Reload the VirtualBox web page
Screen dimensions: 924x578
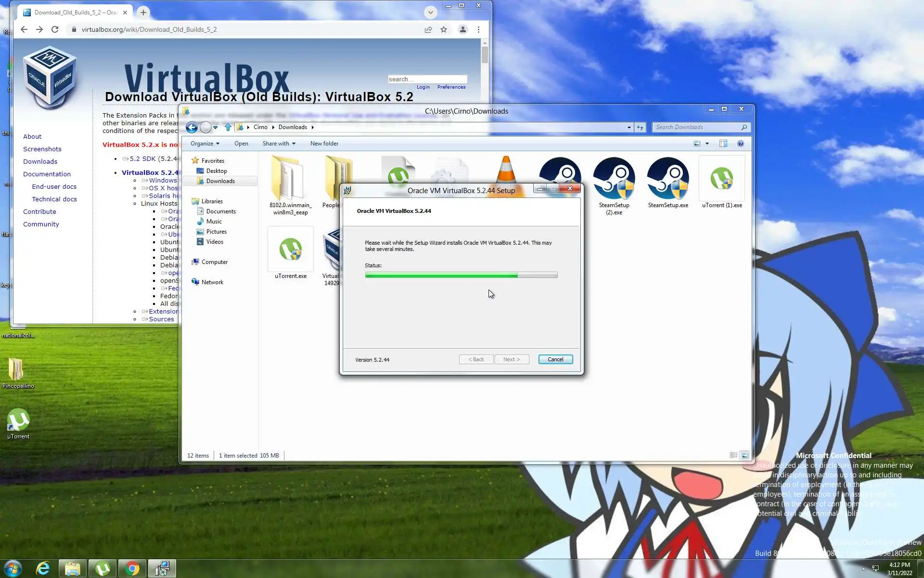click(x=55, y=29)
